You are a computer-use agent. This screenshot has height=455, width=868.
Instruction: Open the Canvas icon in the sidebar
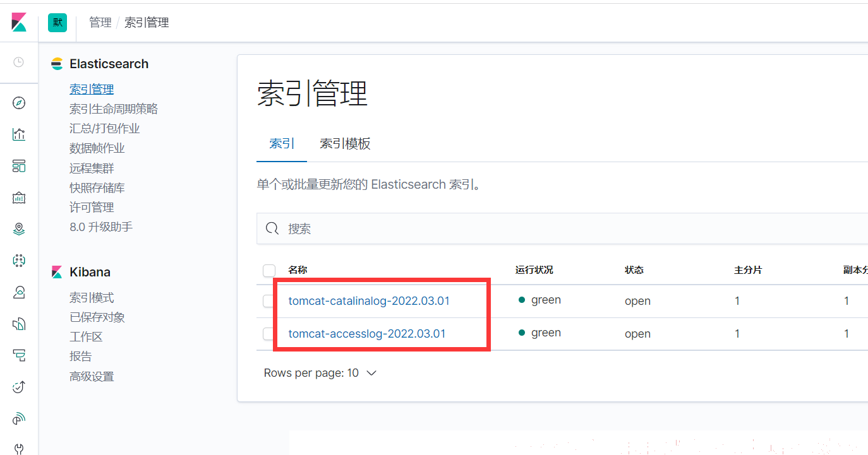pyautogui.click(x=19, y=198)
